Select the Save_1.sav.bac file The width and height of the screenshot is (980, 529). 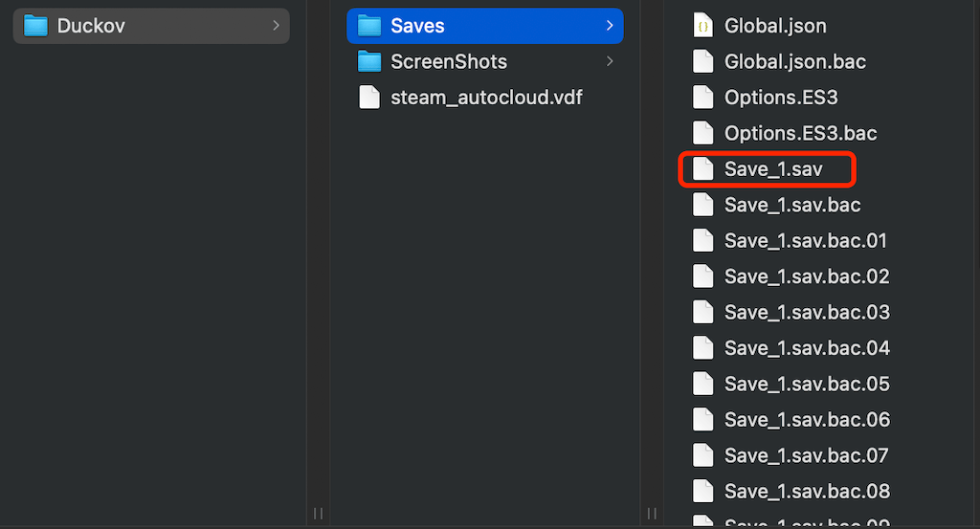[x=792, y=206]
